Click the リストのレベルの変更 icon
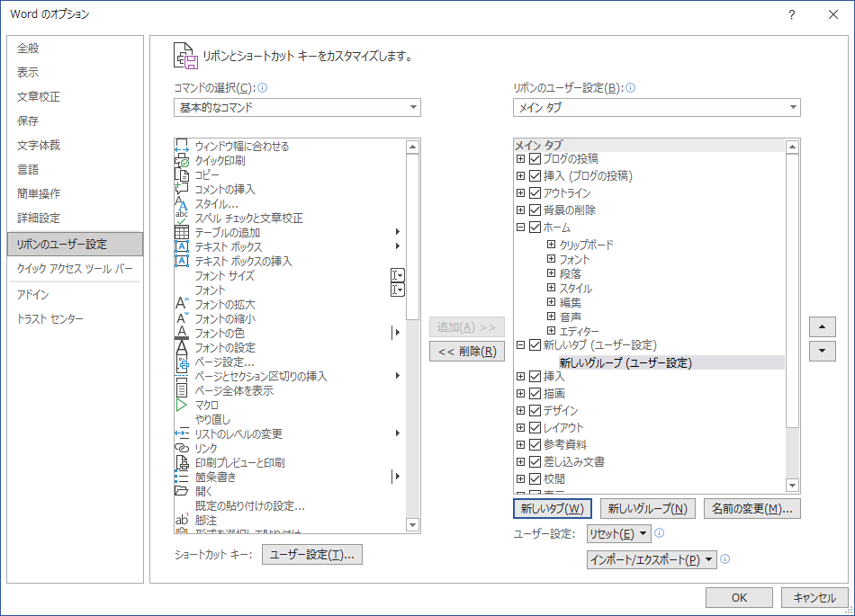Screen dimensions: 855x616 pyautogui.click(x=182, y=433)
